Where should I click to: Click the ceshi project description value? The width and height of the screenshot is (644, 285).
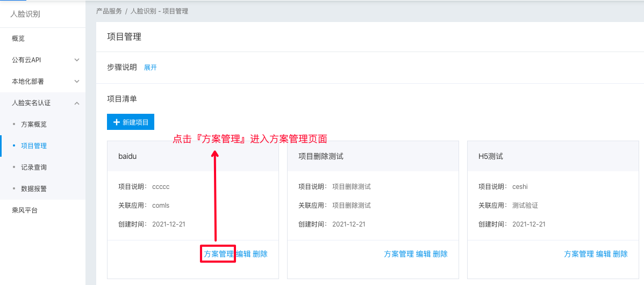(x=520, y=187)
